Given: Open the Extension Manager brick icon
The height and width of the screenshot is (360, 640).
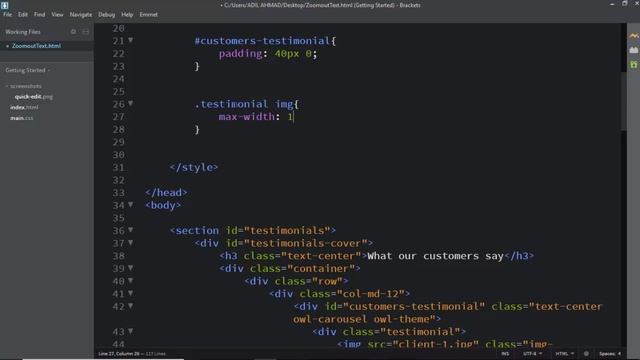Looking at the screenshot, I should [x=633, y=50].
